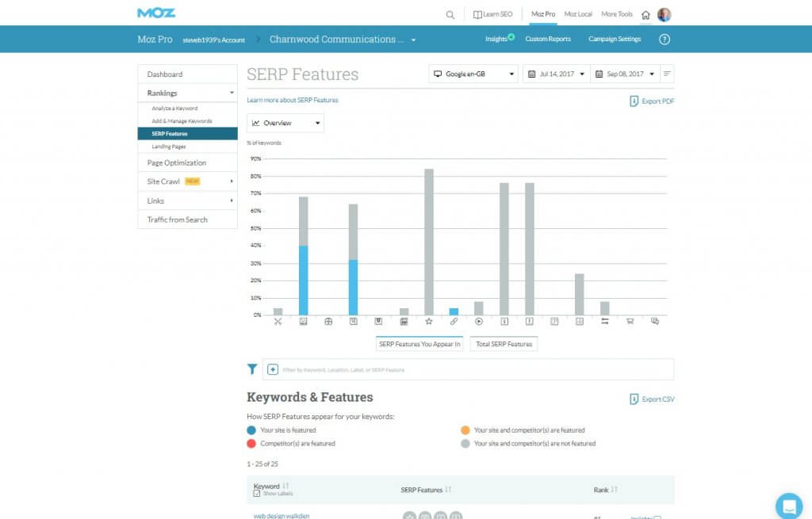The image size is (812, 519).
Task: Open the Moz Pro top tab
Action: (542, 14)
